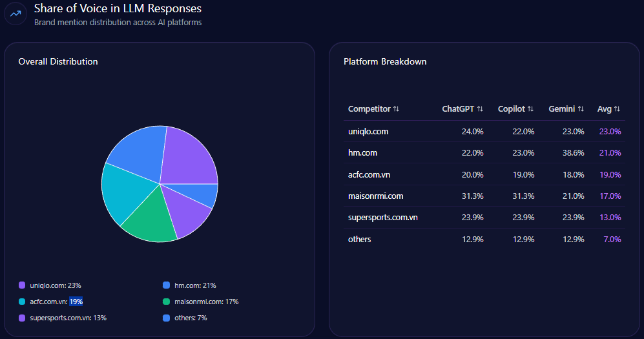The width and height of the screenshot is (644, 339).
Task: Click the hm.com blue legend swatch
Action: 167,285
